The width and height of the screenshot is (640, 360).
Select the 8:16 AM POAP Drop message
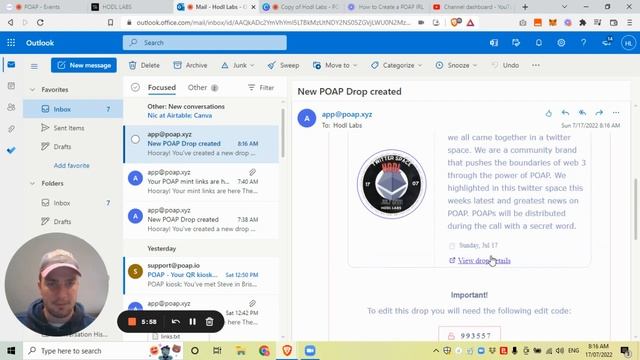click(202, 144)
